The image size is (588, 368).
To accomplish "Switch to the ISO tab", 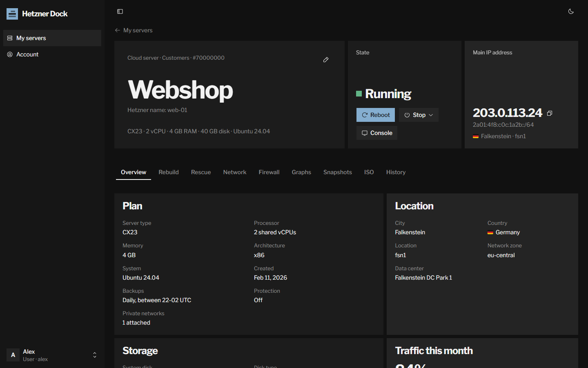I will pyautogui.click(x=369, y=172).
